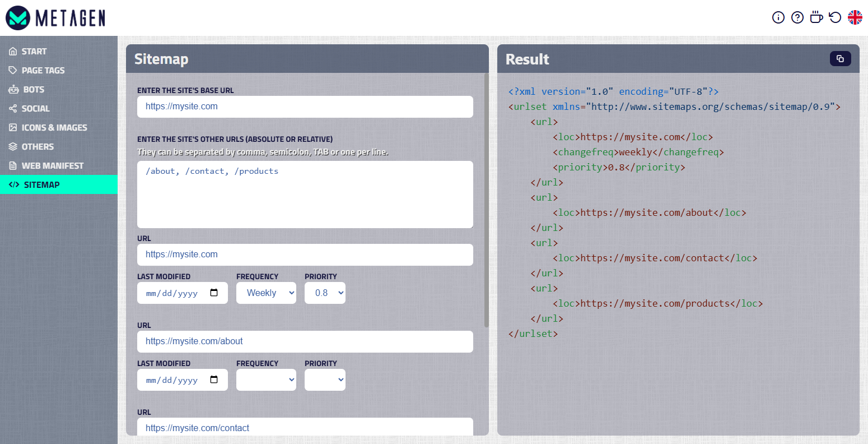Viewport: 868px width, 444px height.
Task: Select the Social sidebar entry
Action: (35, 108)
